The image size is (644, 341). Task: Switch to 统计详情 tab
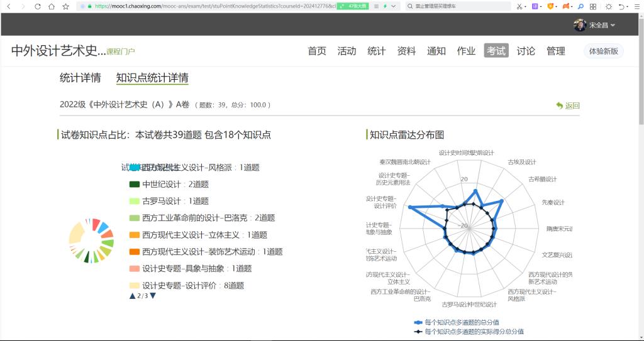pyautogui.click(x=80, y=78)
